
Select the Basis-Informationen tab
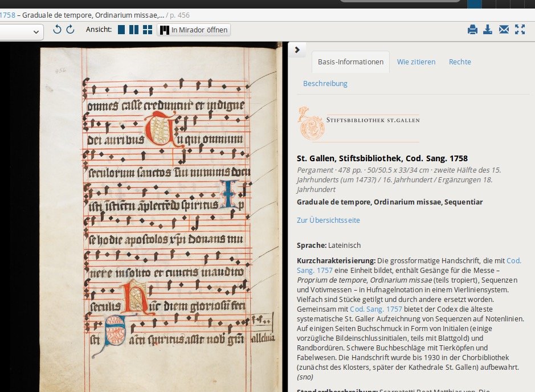(351, 62)
